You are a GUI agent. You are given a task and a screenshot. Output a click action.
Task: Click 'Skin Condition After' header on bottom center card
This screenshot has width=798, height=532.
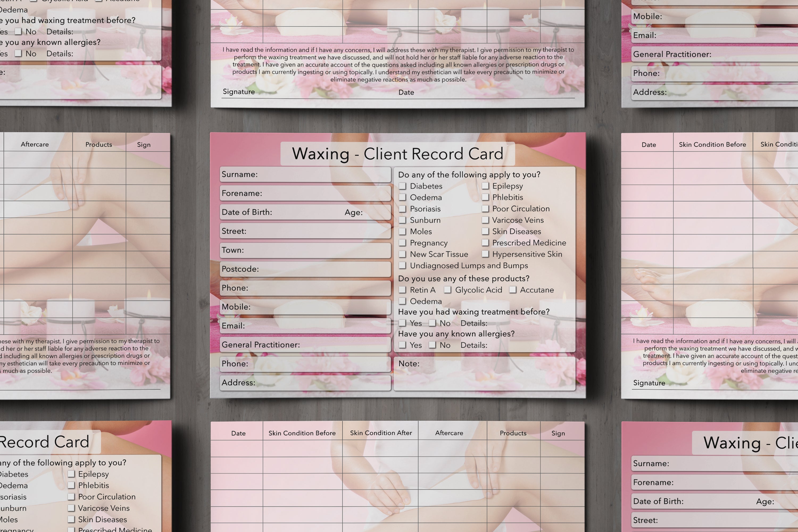(381, 433)
